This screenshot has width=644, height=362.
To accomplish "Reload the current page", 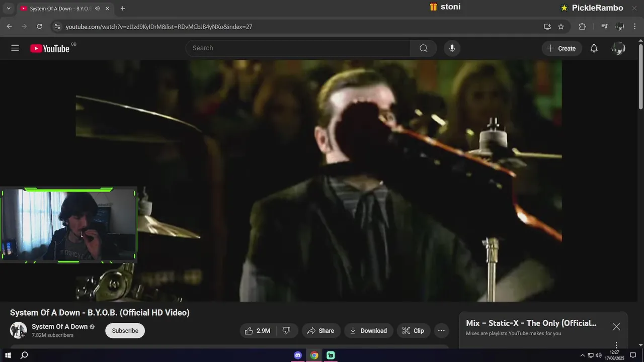I will pos(39,26).
